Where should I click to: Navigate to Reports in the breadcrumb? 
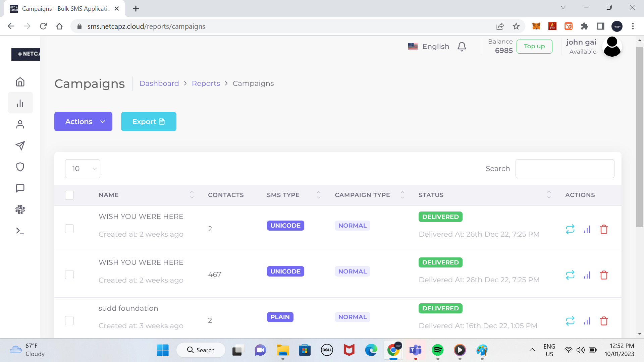point(206,83)
